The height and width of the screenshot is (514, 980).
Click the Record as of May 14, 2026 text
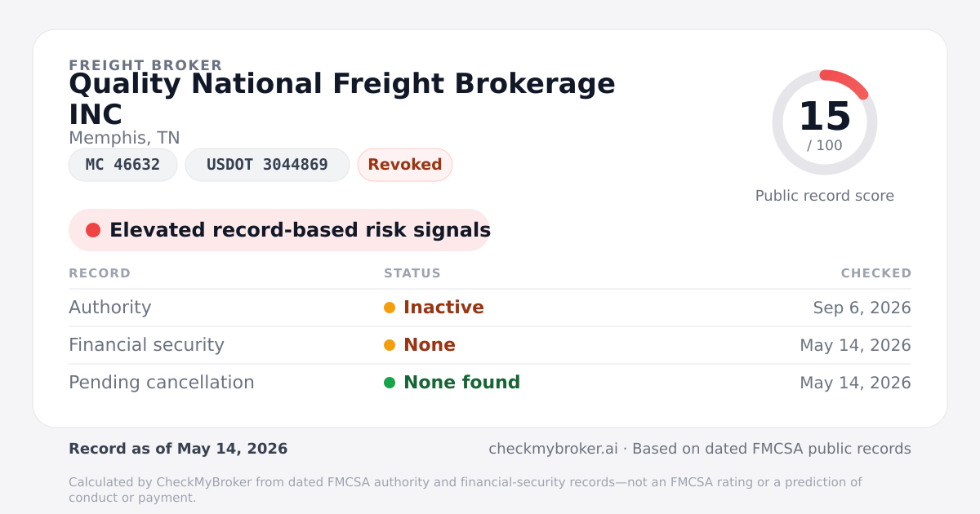coord(178,449)
